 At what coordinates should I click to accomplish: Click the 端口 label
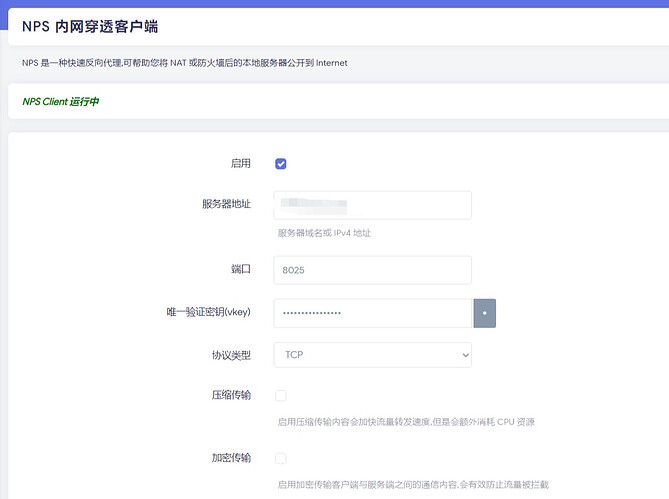[x=240, y=269]
